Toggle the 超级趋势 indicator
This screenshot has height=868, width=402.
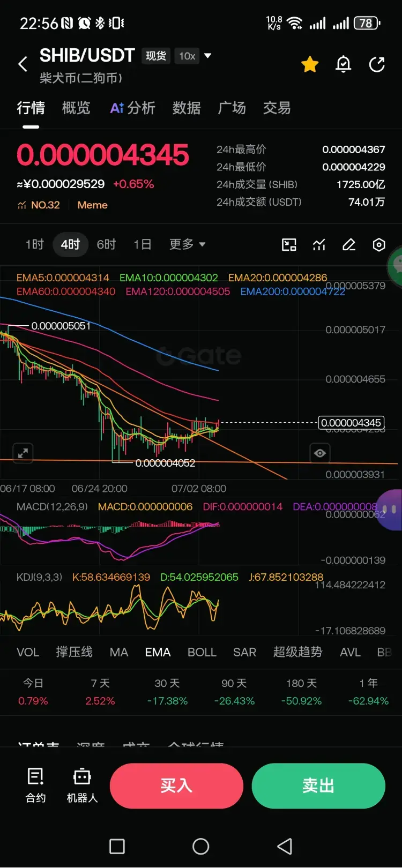point(298,652)
